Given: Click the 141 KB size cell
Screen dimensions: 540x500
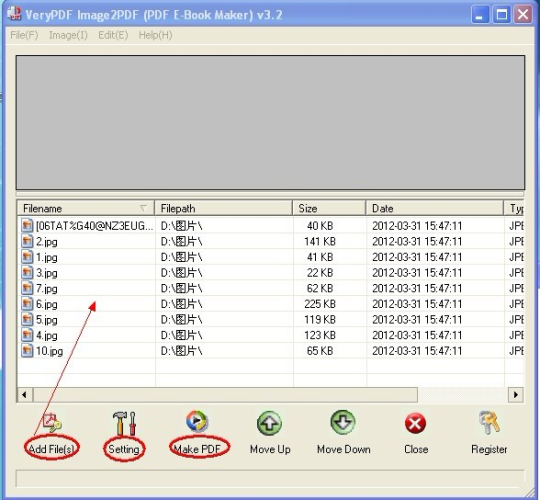Looking at the screenshot, I should click(320, 241).
